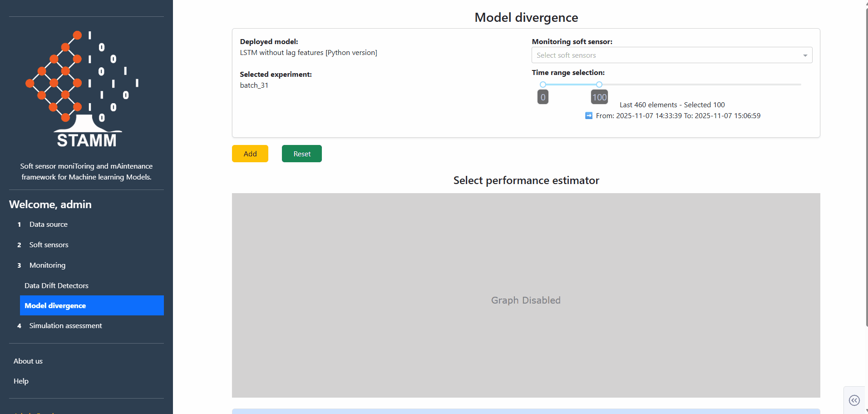Go to the Monitoring section
The height and width of the screenshot is (414, 868).
(x=47, y=265)
